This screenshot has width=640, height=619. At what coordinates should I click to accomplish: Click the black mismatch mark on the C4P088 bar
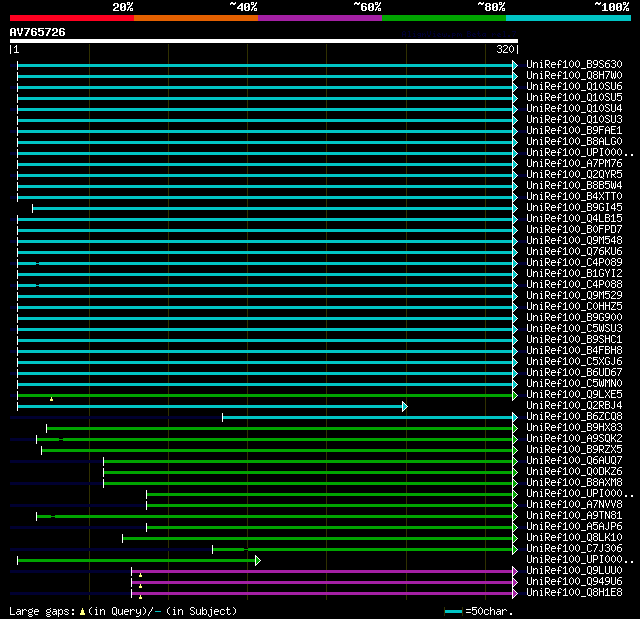pos(37,285)
